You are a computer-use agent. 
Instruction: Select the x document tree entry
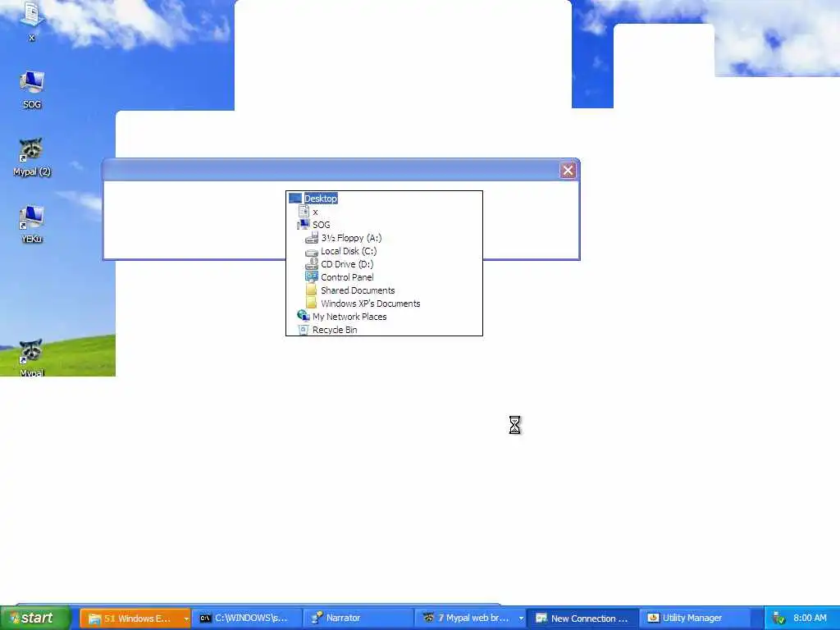tap(315, 212)
